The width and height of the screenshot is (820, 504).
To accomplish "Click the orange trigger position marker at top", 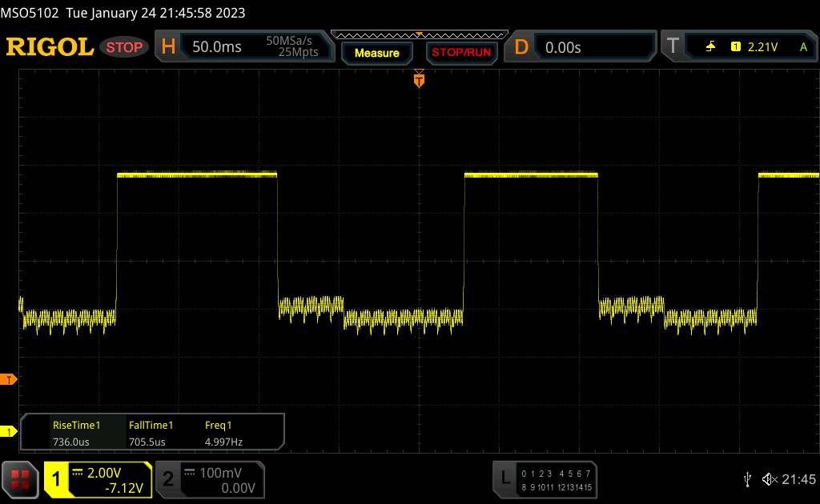I will (x=419, y=79).
